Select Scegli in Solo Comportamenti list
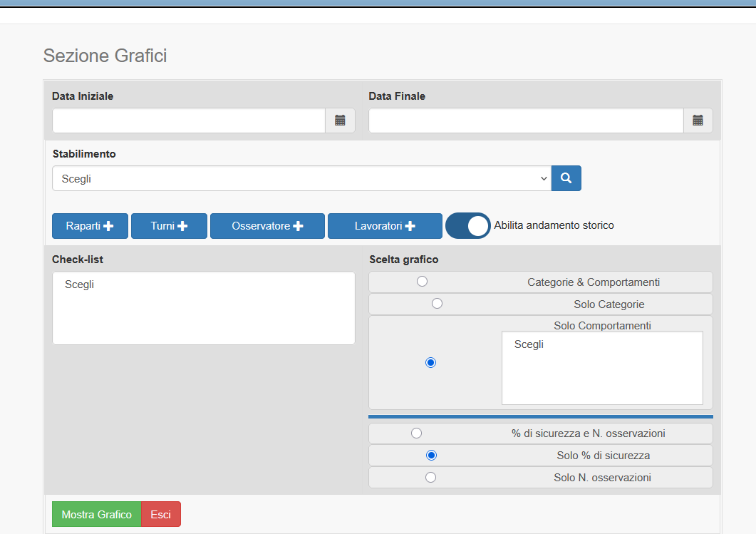The image size is (756, 534). point(529,344)
